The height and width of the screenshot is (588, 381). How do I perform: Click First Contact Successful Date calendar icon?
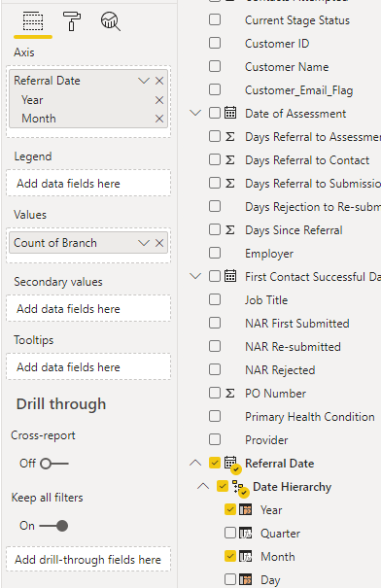[x=230, y=276]
